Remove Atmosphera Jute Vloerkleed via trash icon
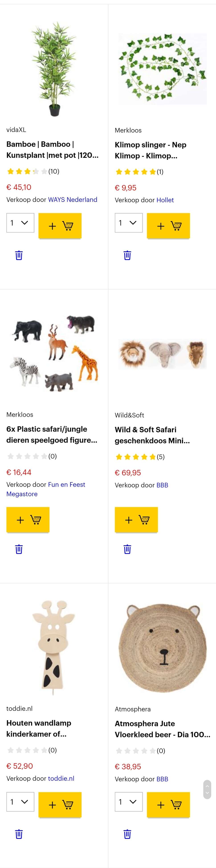Image resolution: width=216 pixels, height=868 pixels. (127, 834)
